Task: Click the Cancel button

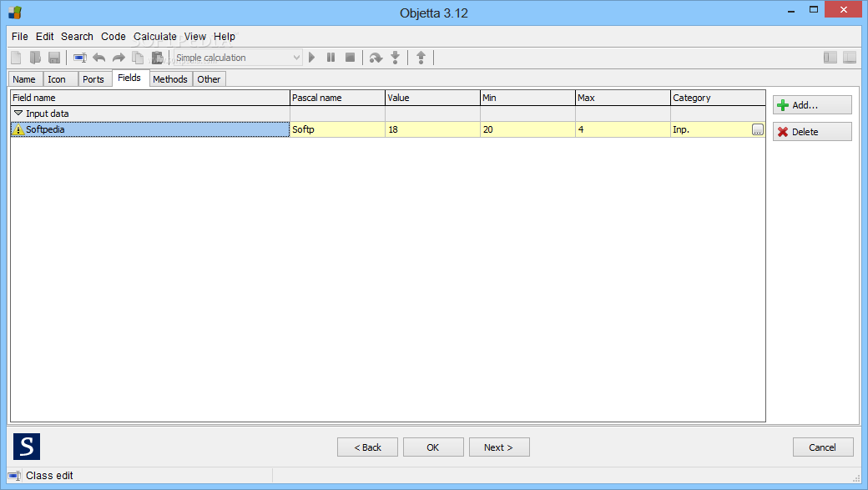Action: click(x=823, y=447)
